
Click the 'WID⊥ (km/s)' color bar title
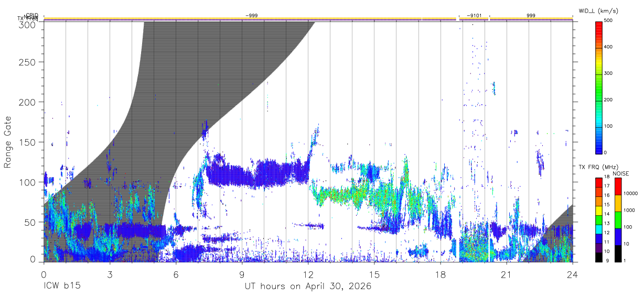[x=599, y=10]
